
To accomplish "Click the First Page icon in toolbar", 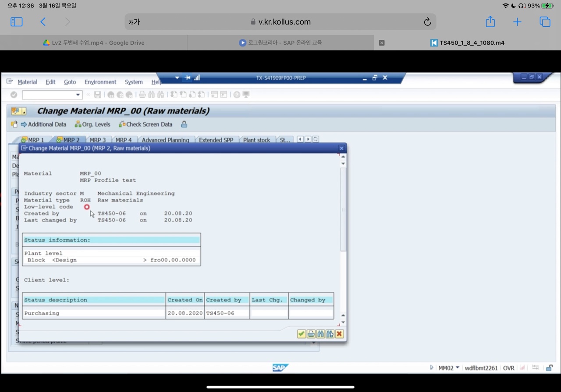I will coord(174,95).
